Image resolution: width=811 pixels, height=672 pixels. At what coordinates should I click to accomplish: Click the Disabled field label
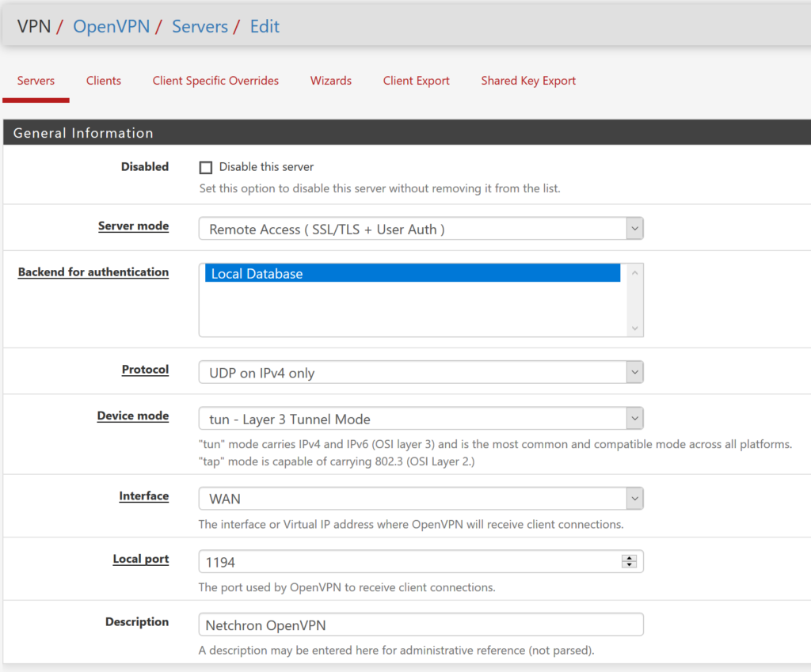pos(145,166)
